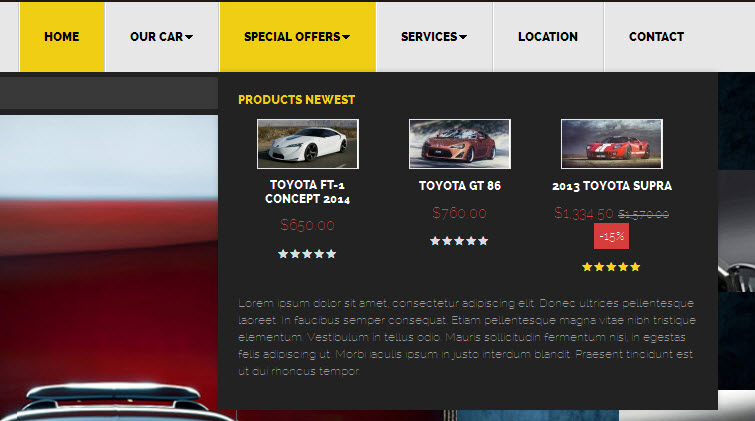Expand the Services dropdown arrow
Screen dimensions: 755x421
(463, 37)
